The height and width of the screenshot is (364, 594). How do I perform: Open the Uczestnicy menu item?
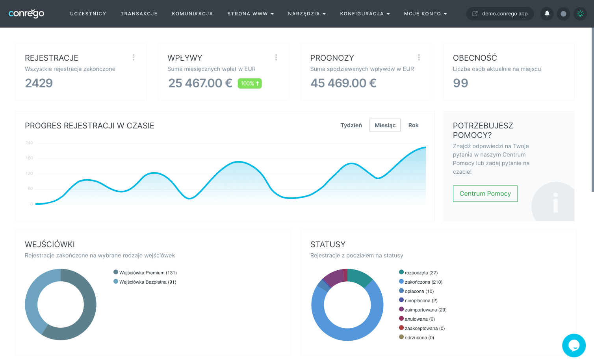[88, 14]
